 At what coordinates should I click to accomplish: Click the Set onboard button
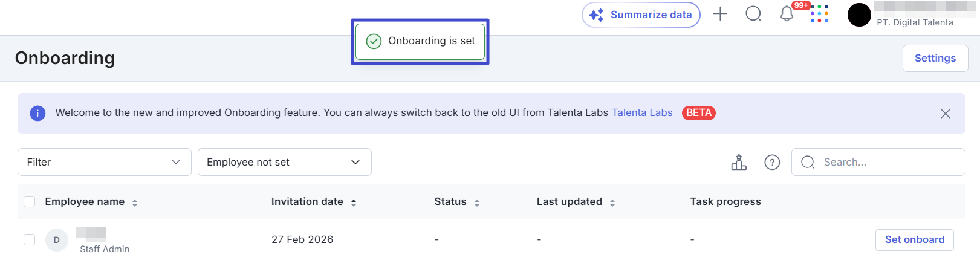[914, 240]
